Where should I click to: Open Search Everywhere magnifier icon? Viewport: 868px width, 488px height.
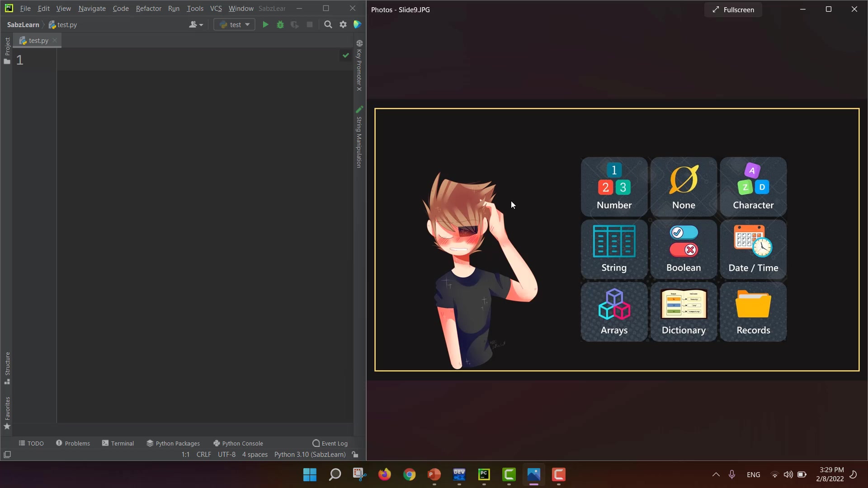328,25
